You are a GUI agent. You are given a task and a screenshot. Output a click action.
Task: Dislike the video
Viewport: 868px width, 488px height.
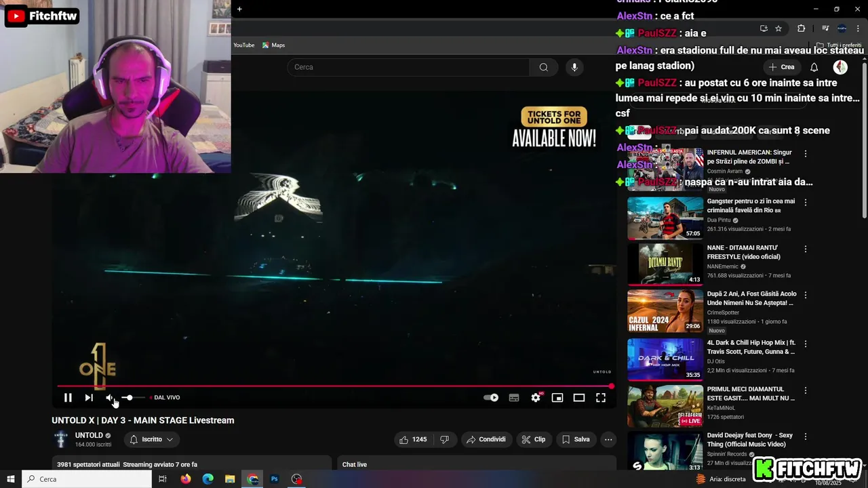(444, 439)
